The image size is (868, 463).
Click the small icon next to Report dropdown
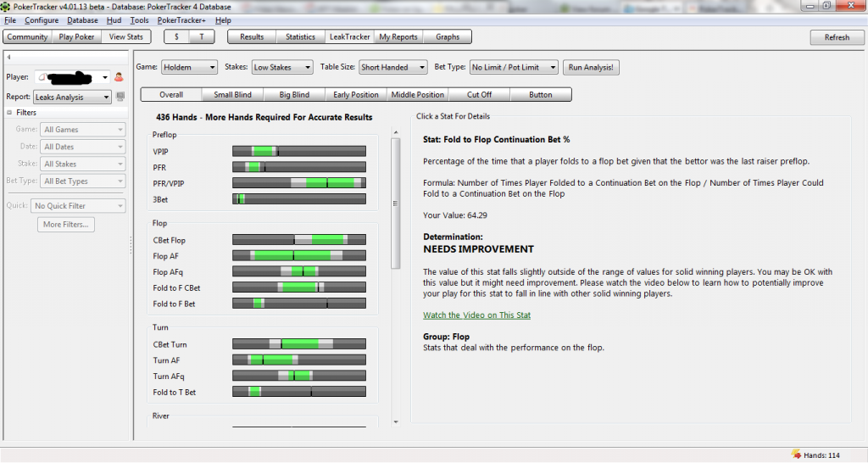(120, 97)
